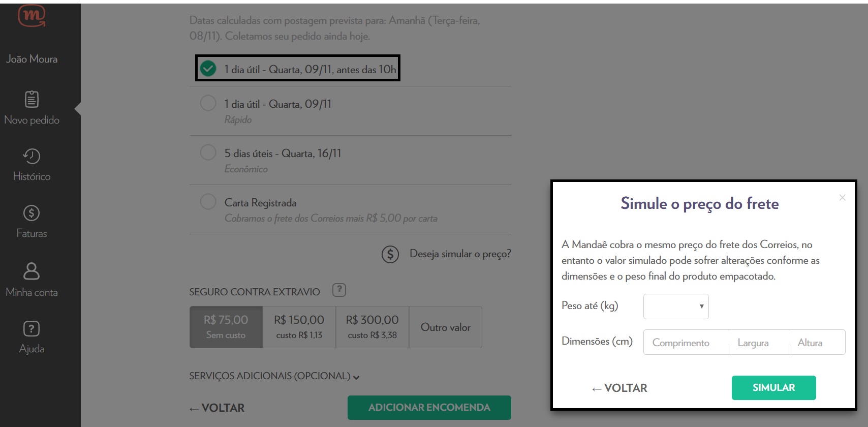The width and height of the screenshot is (868, 427).
Task: Choose the Outro valor insurance option
Action: (445, 327)
